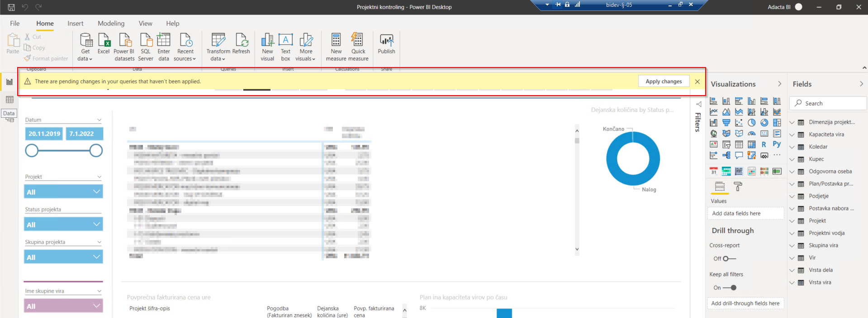The image size is (868, 318).
Task: Select the Funnel visual icon
Action: coord(726,123)
